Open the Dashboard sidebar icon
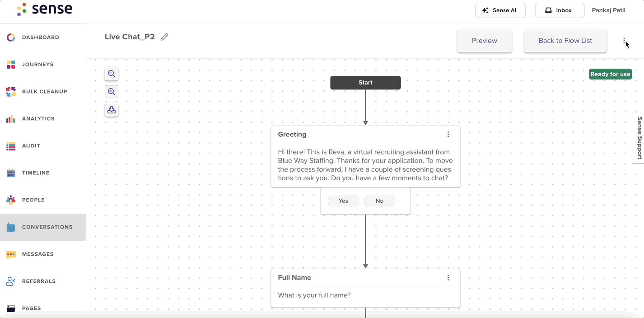This screenshot has width=644, height=318. click(x=11, y=37)
